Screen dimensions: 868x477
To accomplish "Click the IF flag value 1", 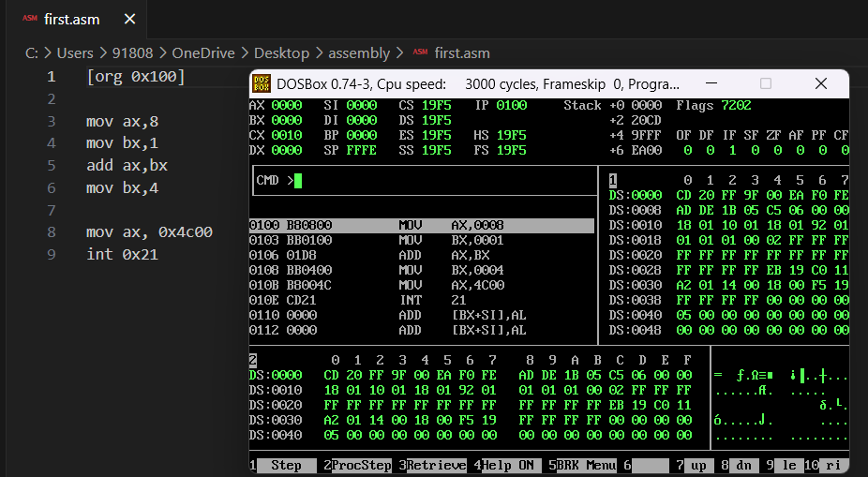I will pos(732,150).
